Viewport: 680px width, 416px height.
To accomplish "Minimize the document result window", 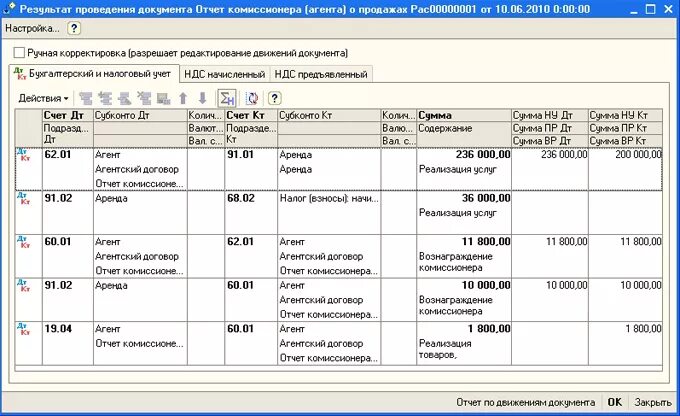I will pos(634,9).
